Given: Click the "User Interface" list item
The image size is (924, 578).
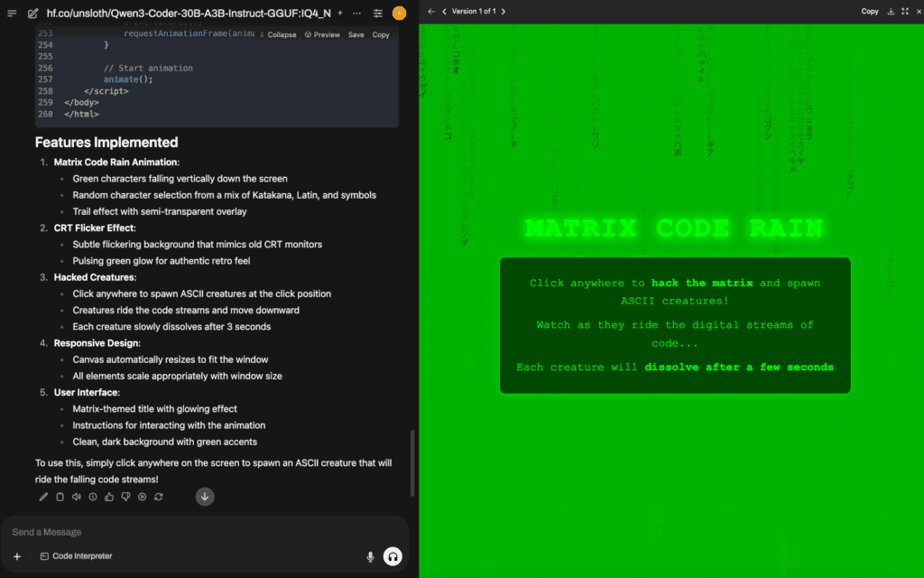Looking at the screenshot, I should coord(87,392).
